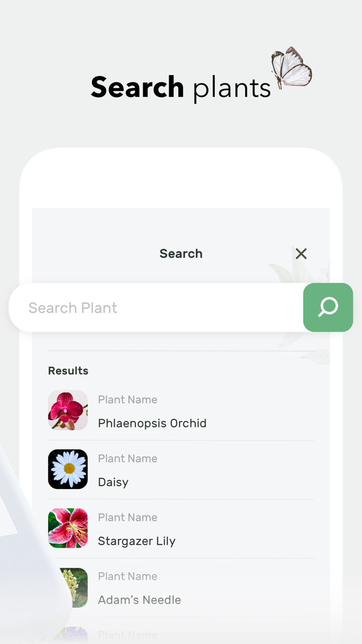The width and height of the screenshot is (362, 644).
Task: Close the search overlay with the X icon
Action: pos(301,254)
